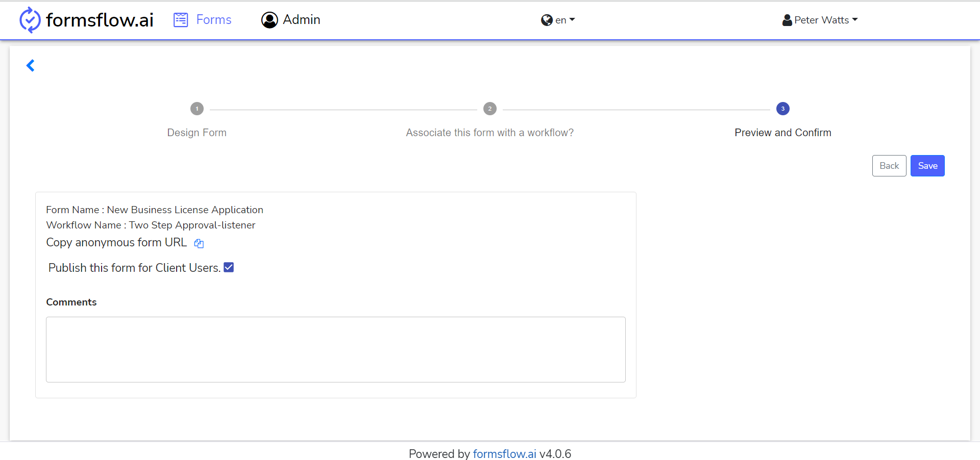Click the 'Copy anonymous form URL' text
The image size is (980, 460).
(x=116, y=242)
